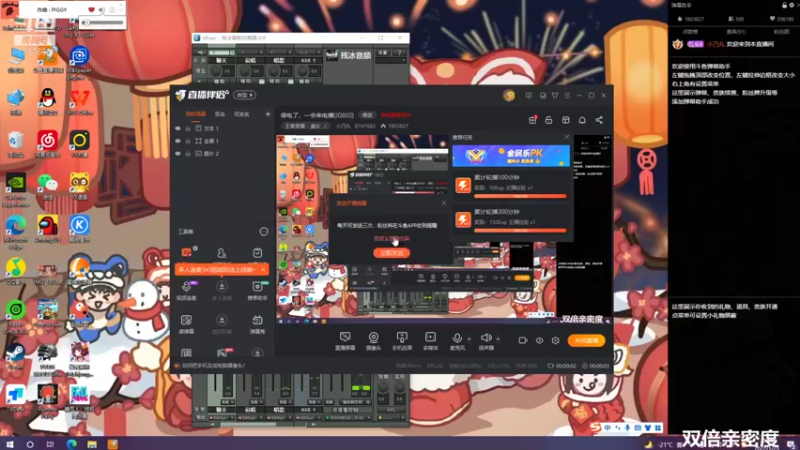800x450 pixels.
Task: Click the unlock padlock icon in the header
Action: tap(548, 120)
